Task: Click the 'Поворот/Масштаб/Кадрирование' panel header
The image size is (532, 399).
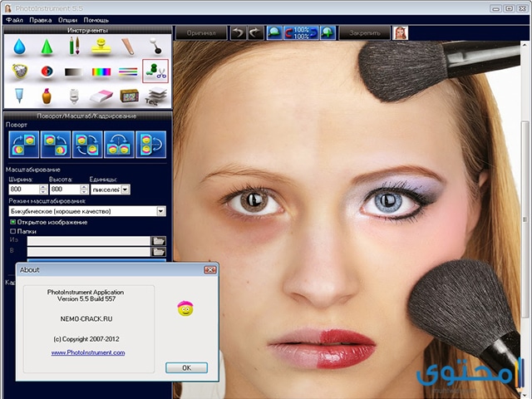Action: coord(87,116)
